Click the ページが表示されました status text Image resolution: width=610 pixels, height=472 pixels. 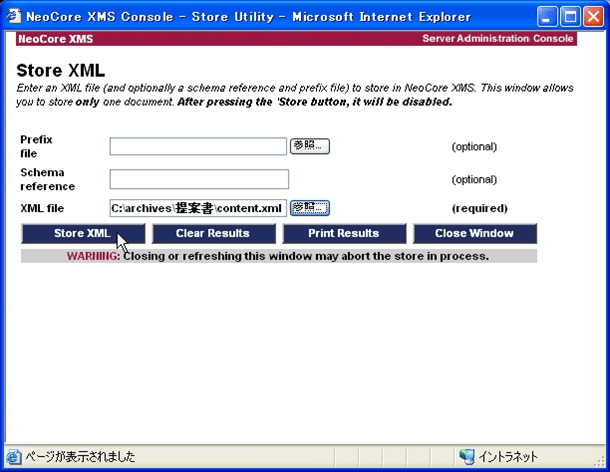[80, 456]
